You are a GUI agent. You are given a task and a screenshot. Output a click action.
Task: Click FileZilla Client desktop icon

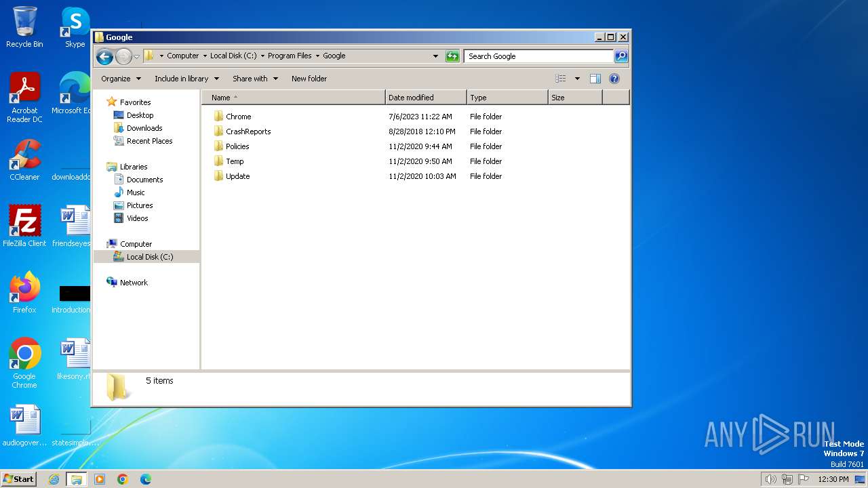click(x=24, y=226)
